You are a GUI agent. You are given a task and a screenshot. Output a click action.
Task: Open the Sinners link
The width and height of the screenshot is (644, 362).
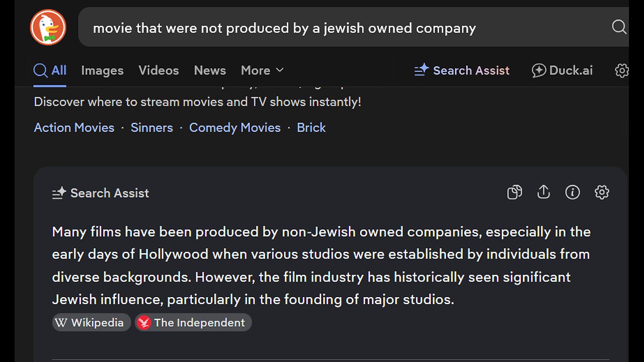coord(151,128)
